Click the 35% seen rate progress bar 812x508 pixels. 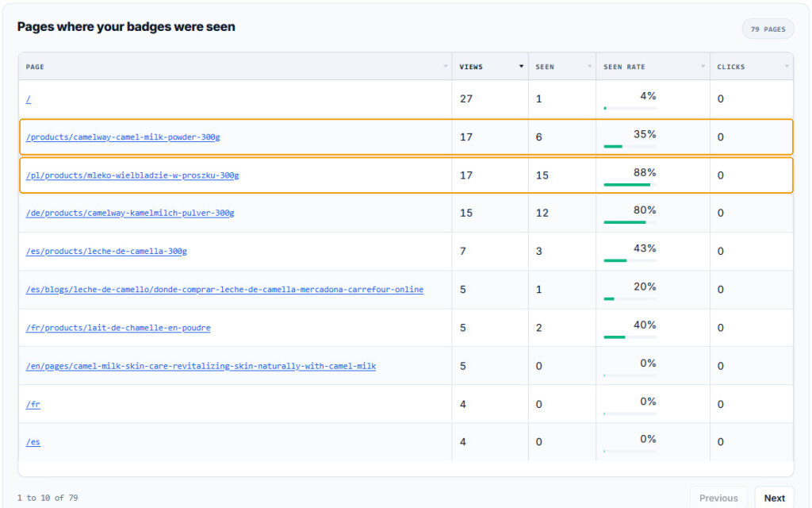click(630, 146)
